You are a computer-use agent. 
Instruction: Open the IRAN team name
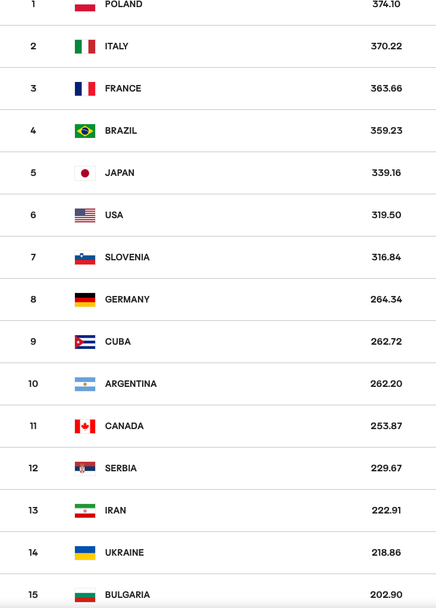coord(115,510)
